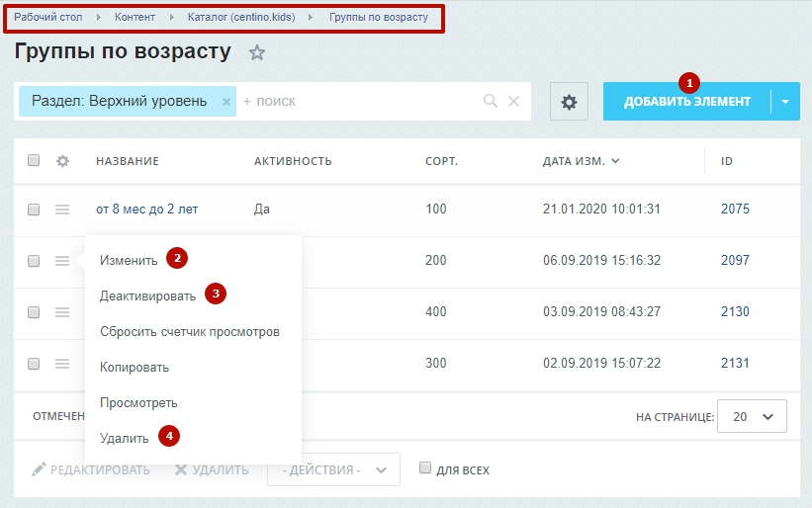The width and height of the screenshot is (812, 508).
Task: Expand the arrow beside 'Добавить элемент'
Action: click(785, 102)
